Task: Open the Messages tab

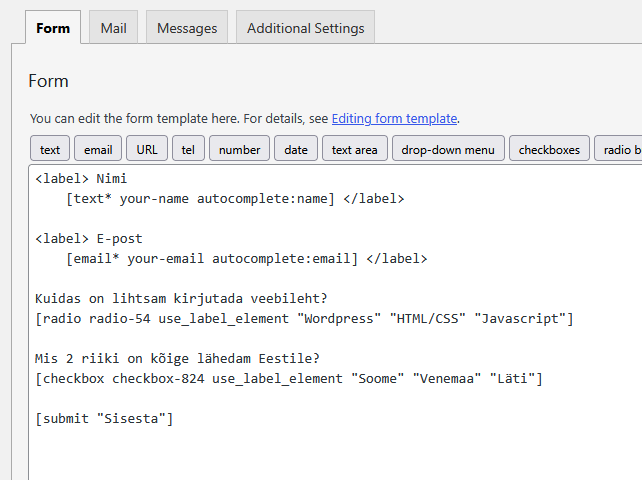Action: point(187,28)
